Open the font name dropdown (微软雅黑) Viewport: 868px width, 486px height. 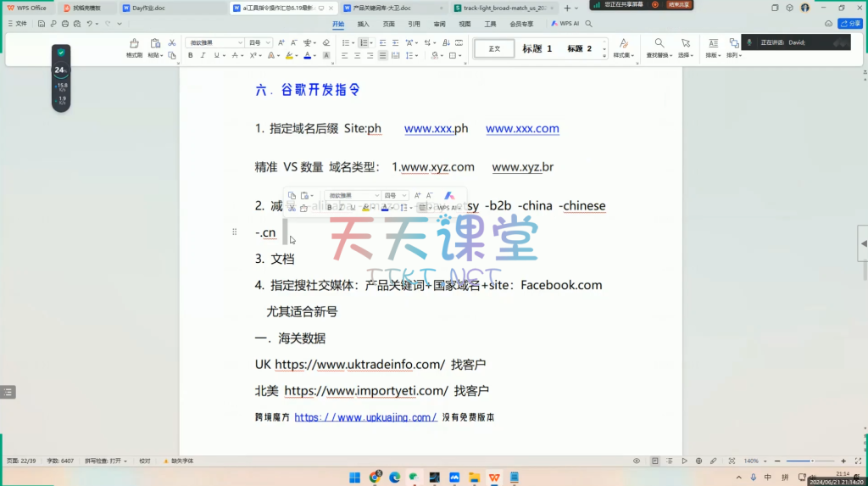tap(214, 42)
